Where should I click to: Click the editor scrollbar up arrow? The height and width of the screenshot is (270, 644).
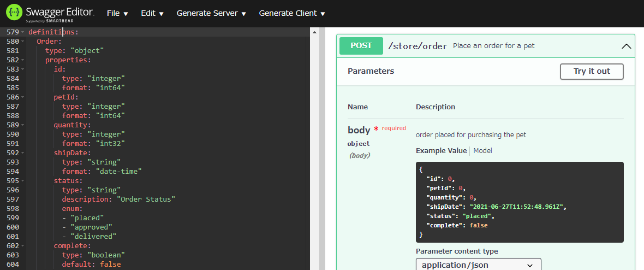pos(314,32)
